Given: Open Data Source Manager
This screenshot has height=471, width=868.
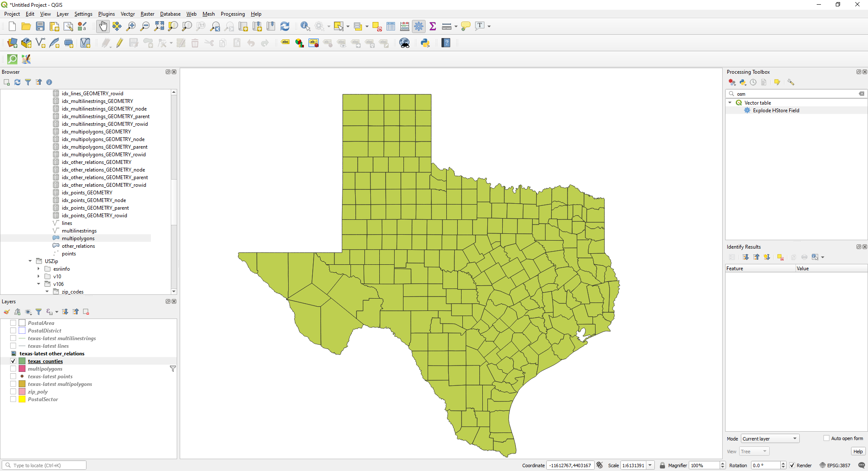Looking at the screenshot, I should [x=12, y=43].
